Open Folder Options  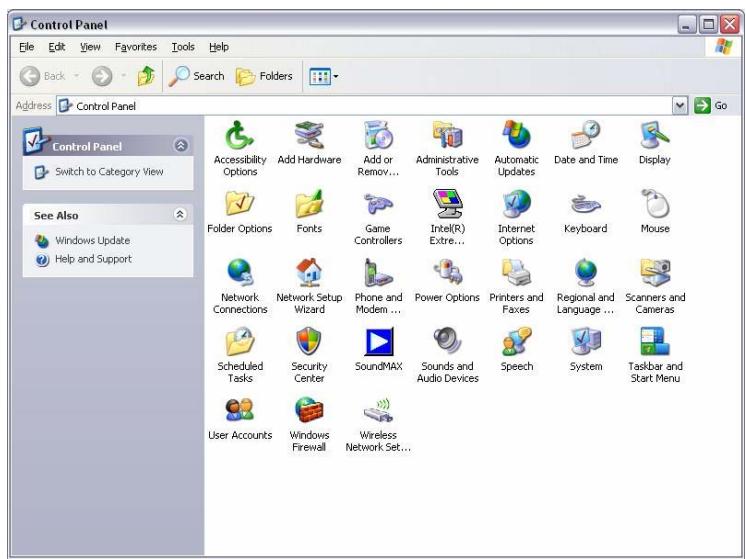coord(240,212)
